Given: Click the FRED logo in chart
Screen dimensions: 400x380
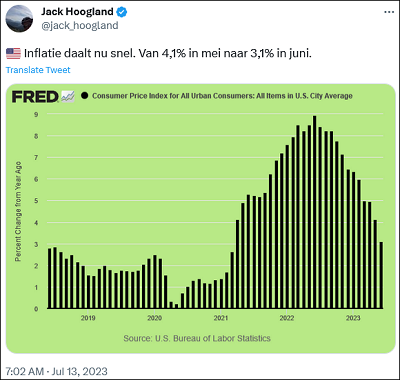Looking at the screenshot, I should [35, 97].
